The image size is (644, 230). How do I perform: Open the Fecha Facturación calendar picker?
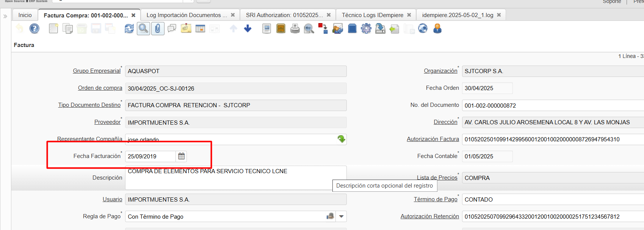point(182,156)
